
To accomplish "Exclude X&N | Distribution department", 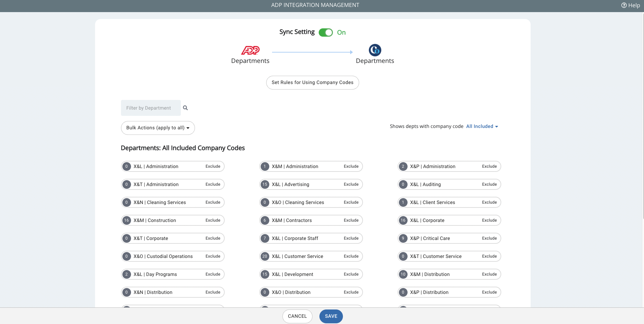I will [x=213, y=292].
